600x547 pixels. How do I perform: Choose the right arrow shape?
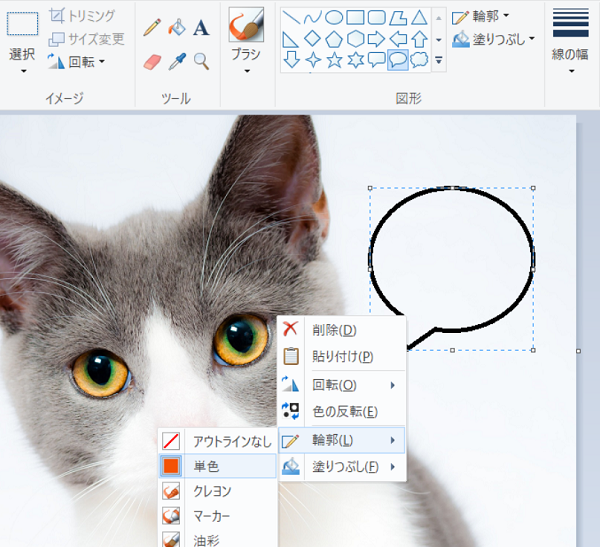pos(377,39)
